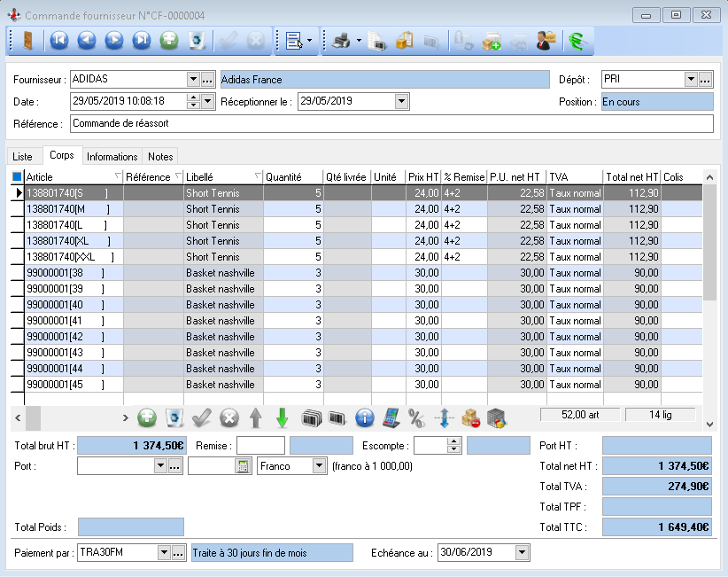Click the Référence input field
The image size is (728, 577).
coord(391,123)
